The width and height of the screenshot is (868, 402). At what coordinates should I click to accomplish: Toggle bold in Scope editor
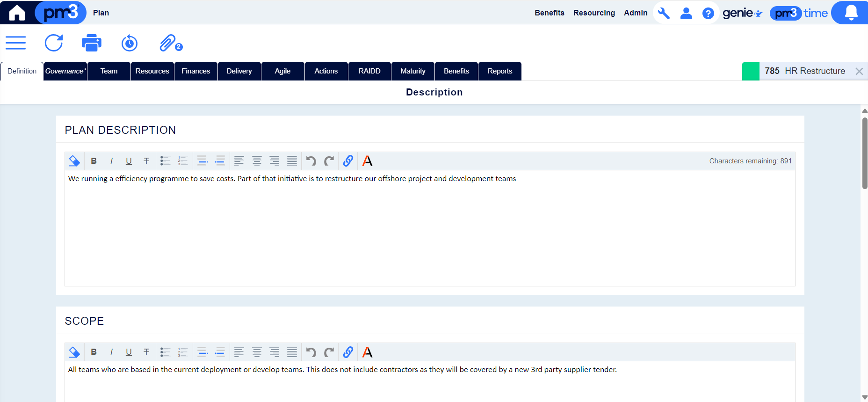pyautogui.click(x=94, y=352)
